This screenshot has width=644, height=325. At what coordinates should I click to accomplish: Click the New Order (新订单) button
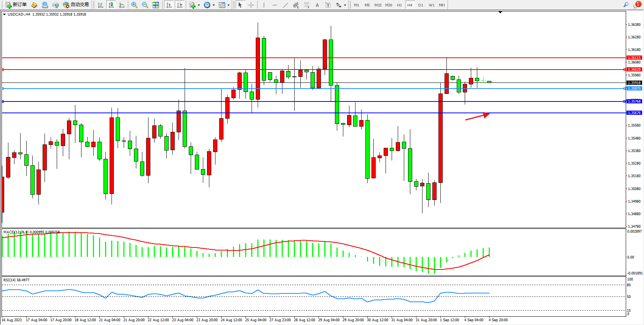(x=16, y=5)
